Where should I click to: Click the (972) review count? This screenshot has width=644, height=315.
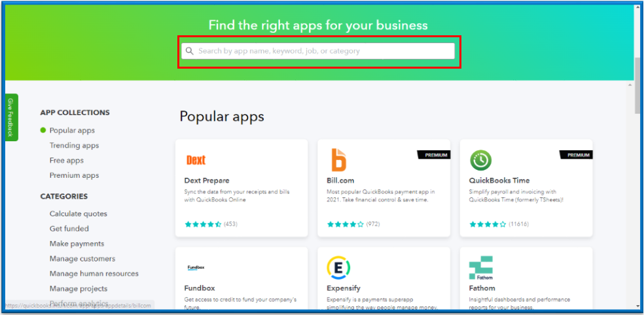point(373,224)
